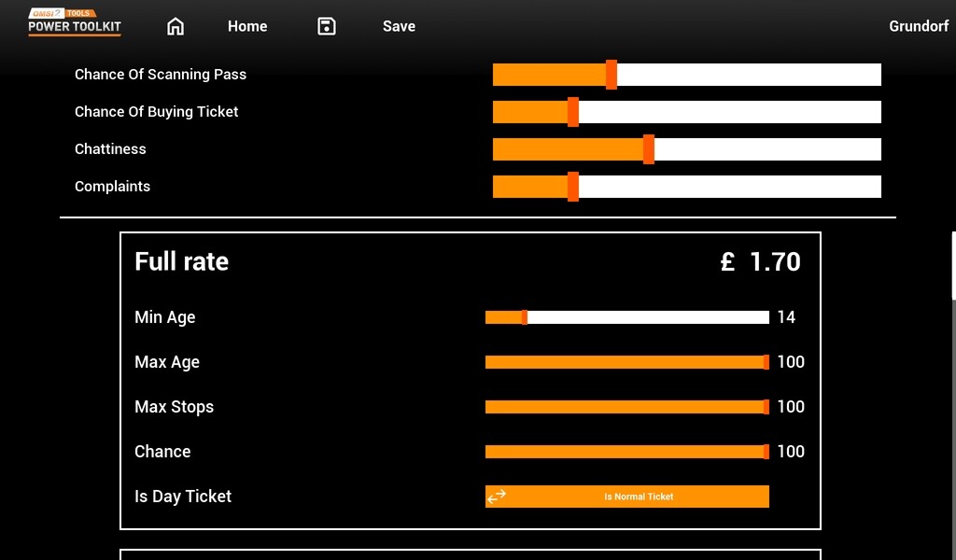Click the Home house icon
The image size is (956, 560).
(175, 26)
